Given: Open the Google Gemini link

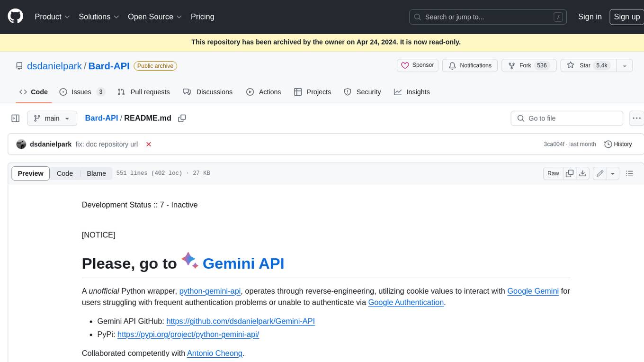Looking at the screenshot, I should pyautogui.click(x=533, y=291).
